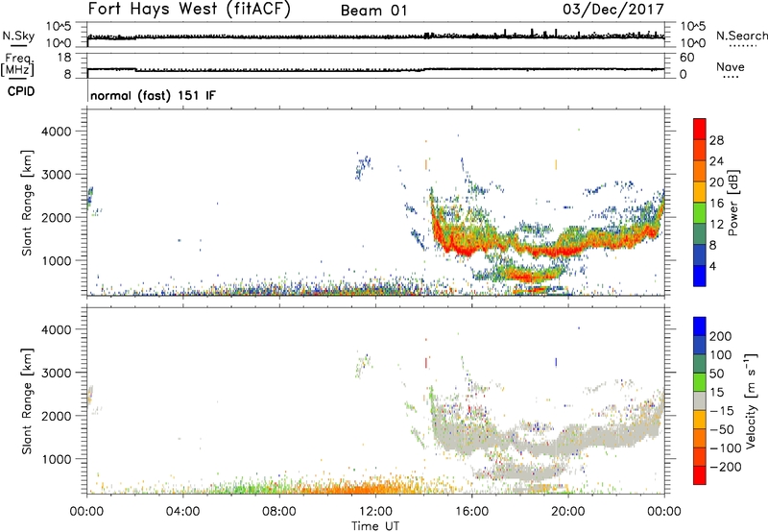Click the date '03/Dec/2017'
This screenshot has height=532, width=768.
(613, 10)
